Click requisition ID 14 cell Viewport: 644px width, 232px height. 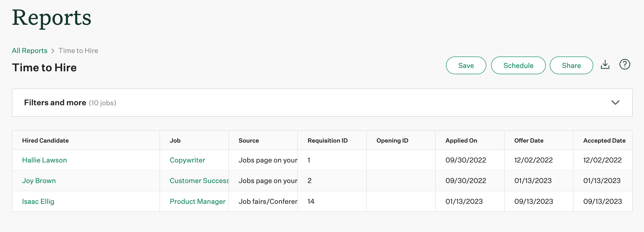332,202
